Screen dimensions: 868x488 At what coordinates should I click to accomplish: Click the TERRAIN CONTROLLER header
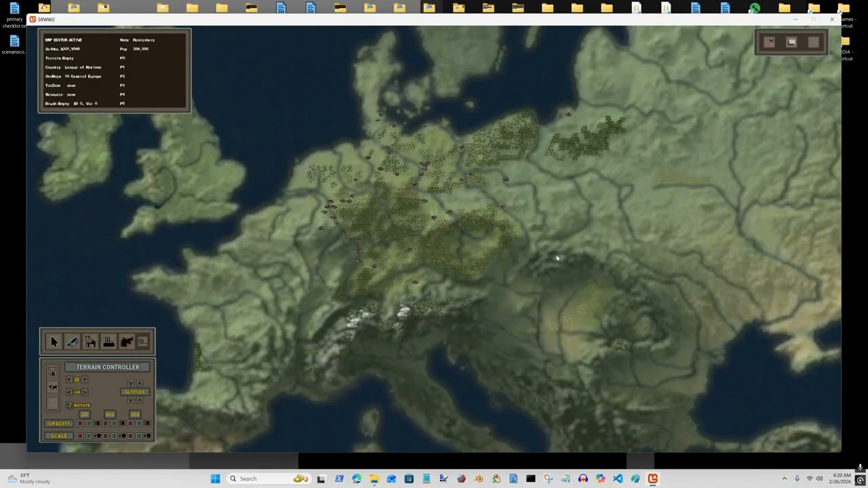point(107,367)
